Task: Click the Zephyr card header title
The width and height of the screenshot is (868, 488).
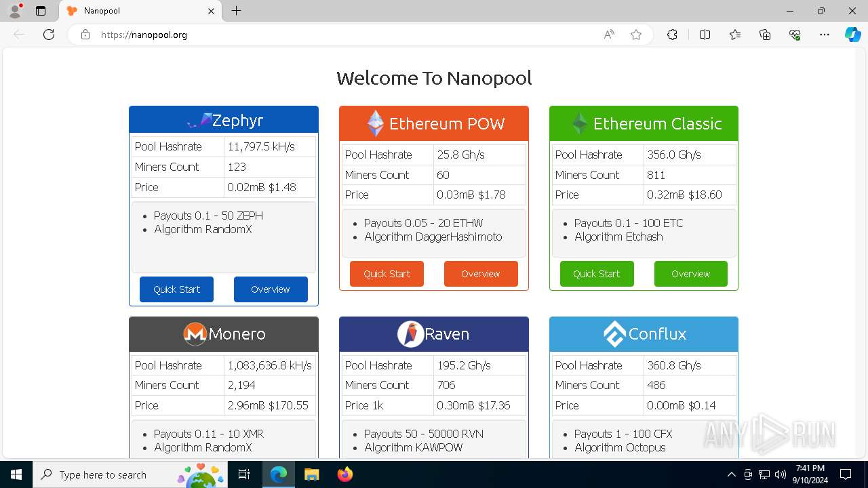Action: pyautogui.click(x=237, y=121)
